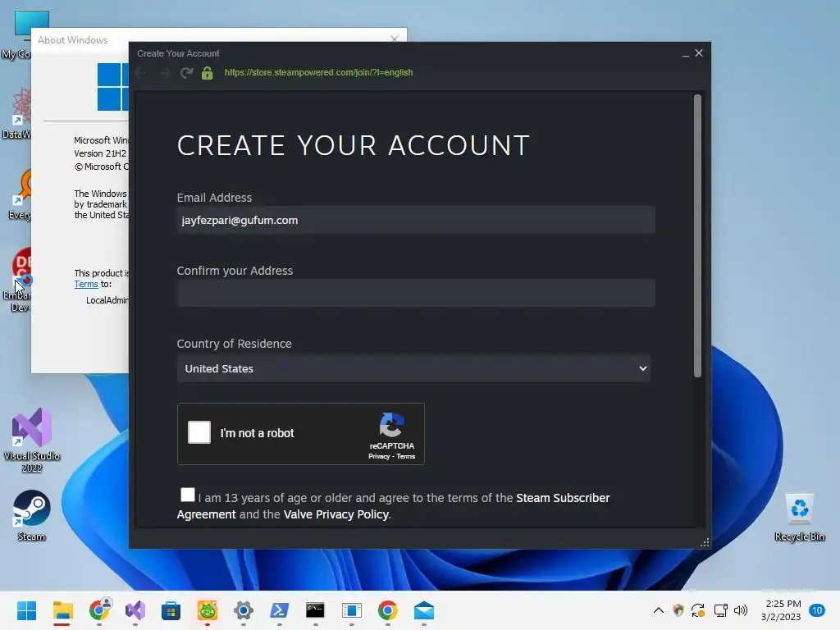Image resolution: width=840 pixels, height=630 pixels.
Task: Click the Terms link in About Windows
Action: pos(85,284)
